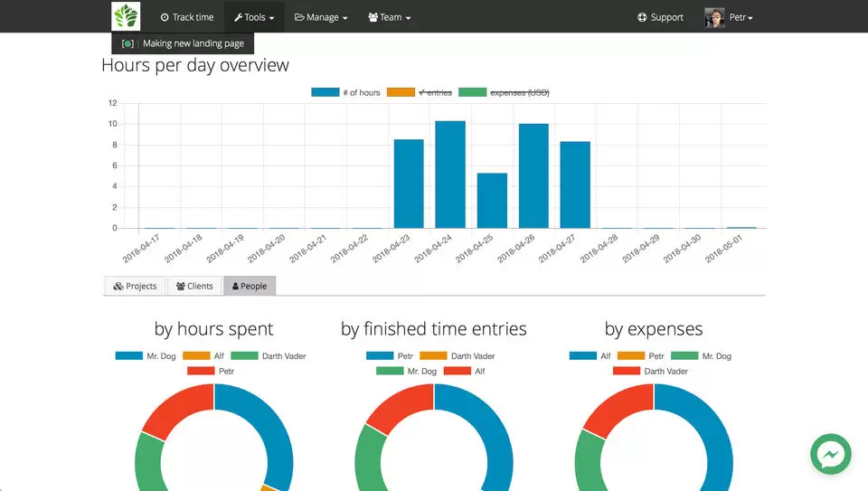The height and width of the screenshot is (491, 868).
Task: Click the folder icon in Manage menu
Action: tap(299, 17)
